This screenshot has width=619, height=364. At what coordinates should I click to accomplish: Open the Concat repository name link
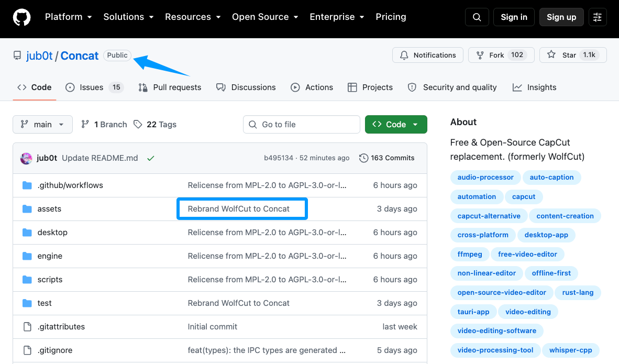click(x=80, y=56)
